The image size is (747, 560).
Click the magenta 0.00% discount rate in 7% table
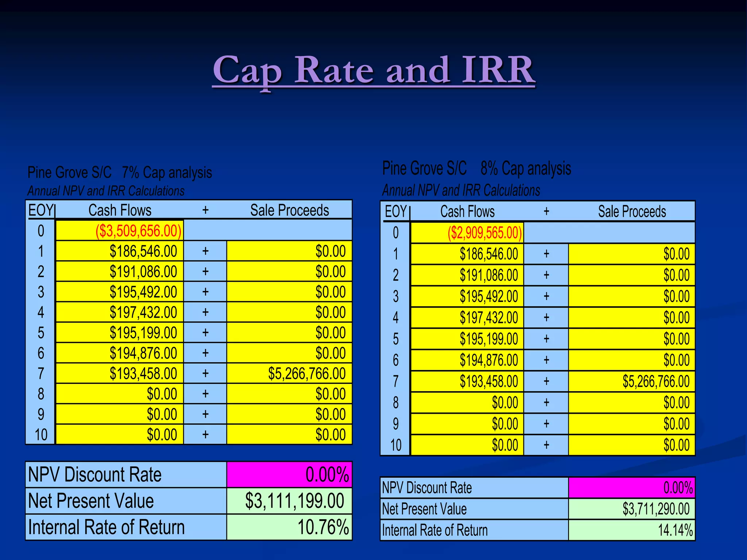coord(289,475)
